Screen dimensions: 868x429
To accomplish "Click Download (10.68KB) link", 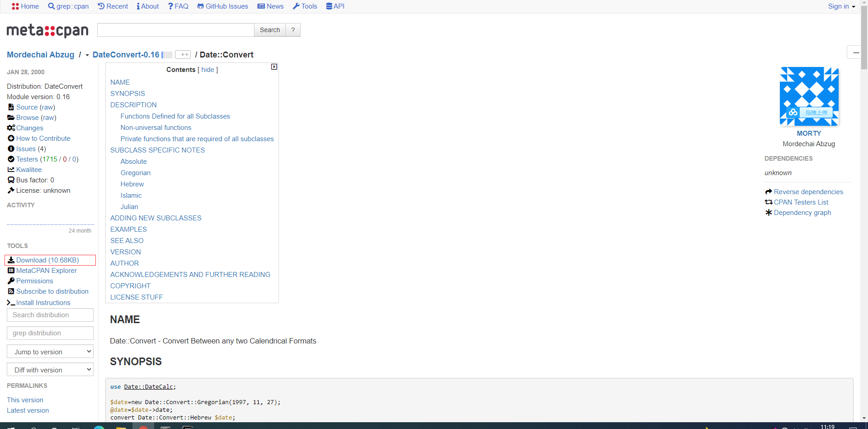I will point(47,260).
